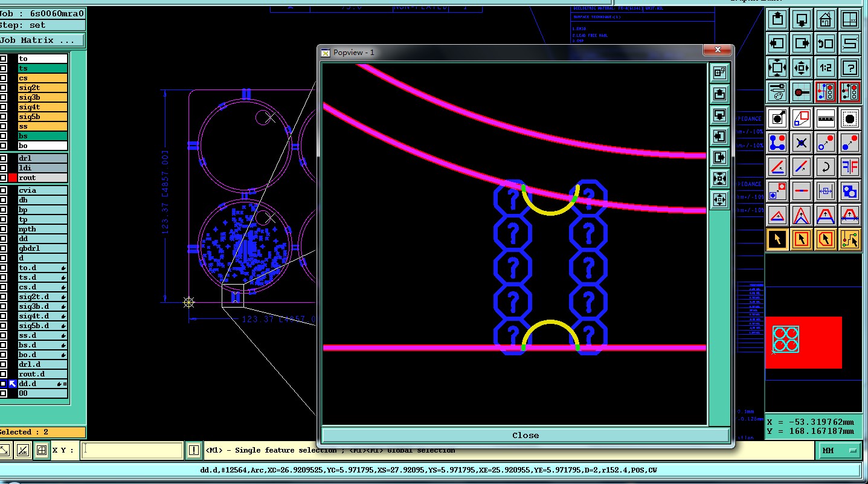The height and width of the screenshot is (484, 868).
Task: Click the dd.d Arc feature info status bar
Action: [431, 470]
